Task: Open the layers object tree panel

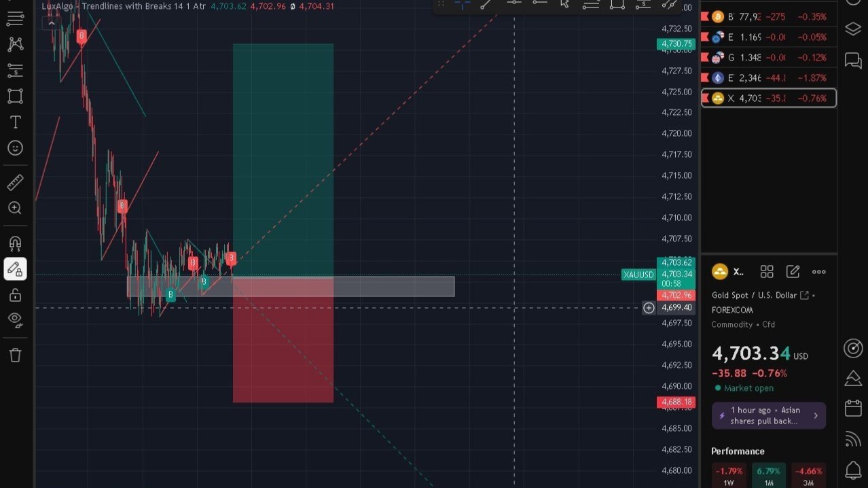Action: click(852, 29)
